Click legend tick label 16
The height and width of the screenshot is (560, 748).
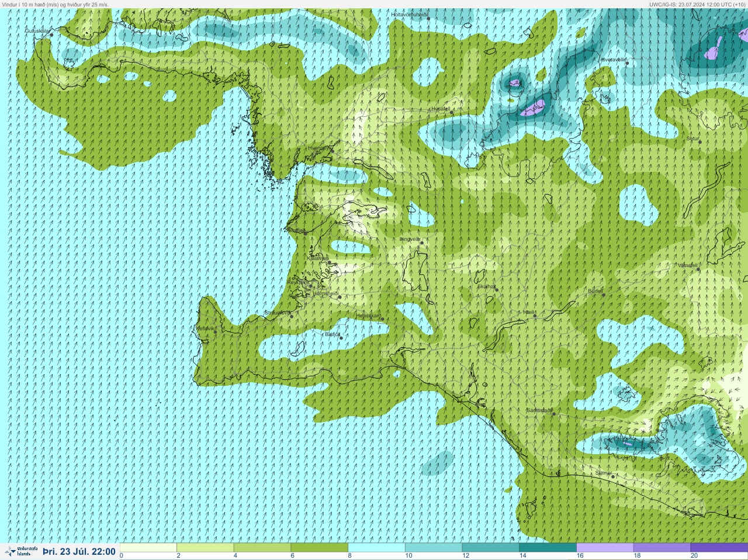tap(580, 556)
